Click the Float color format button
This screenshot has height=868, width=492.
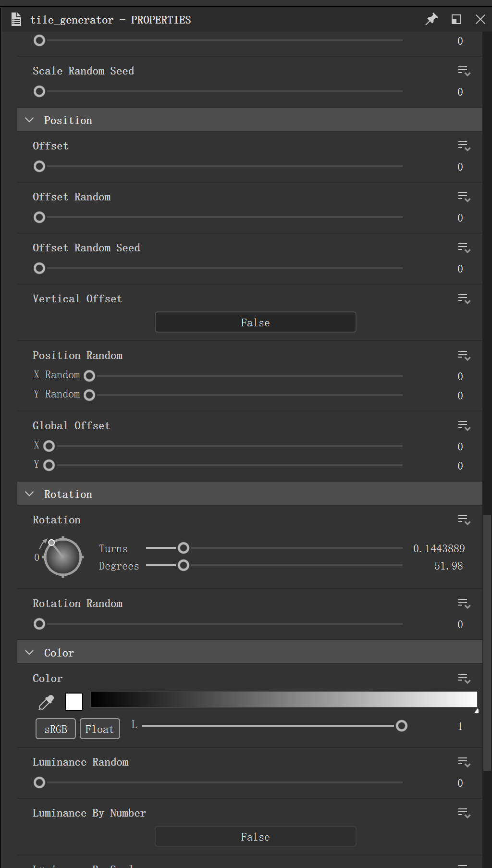point(99,729)
